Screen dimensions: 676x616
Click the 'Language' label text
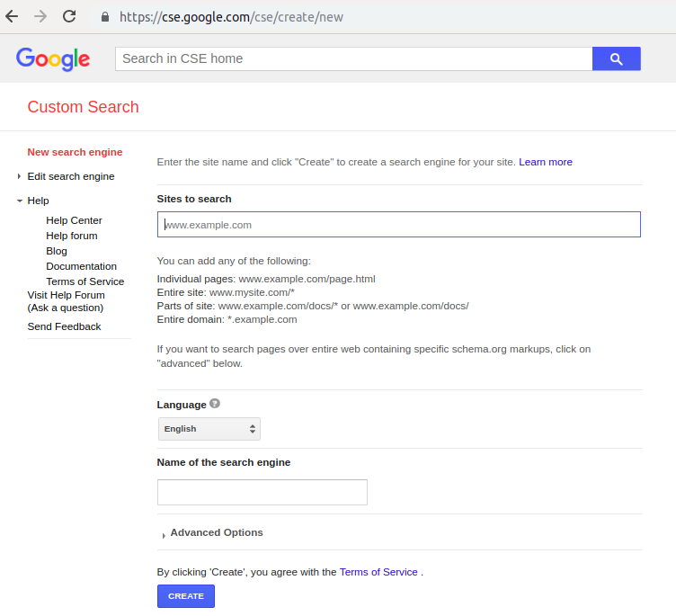coord(182,405)
